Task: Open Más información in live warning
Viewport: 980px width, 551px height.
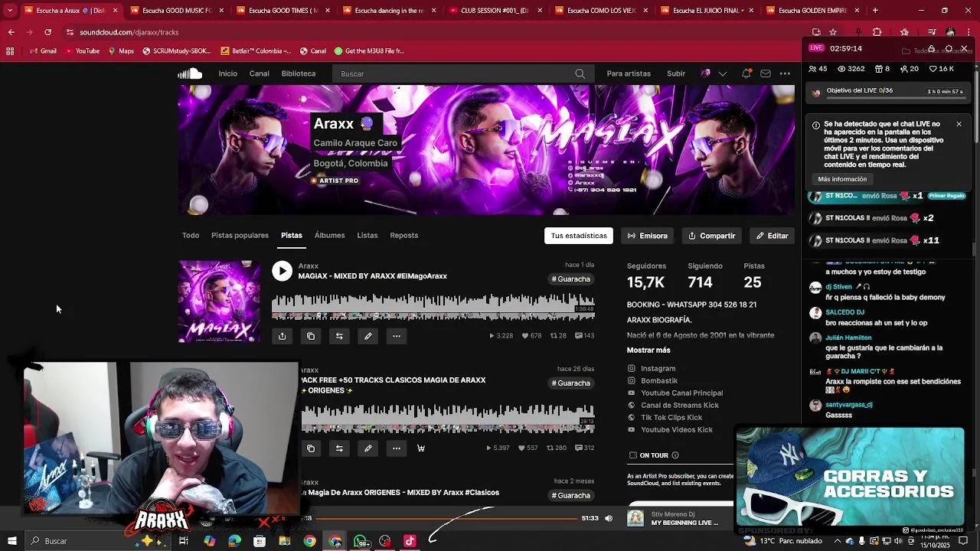Action: pos(842,179)
